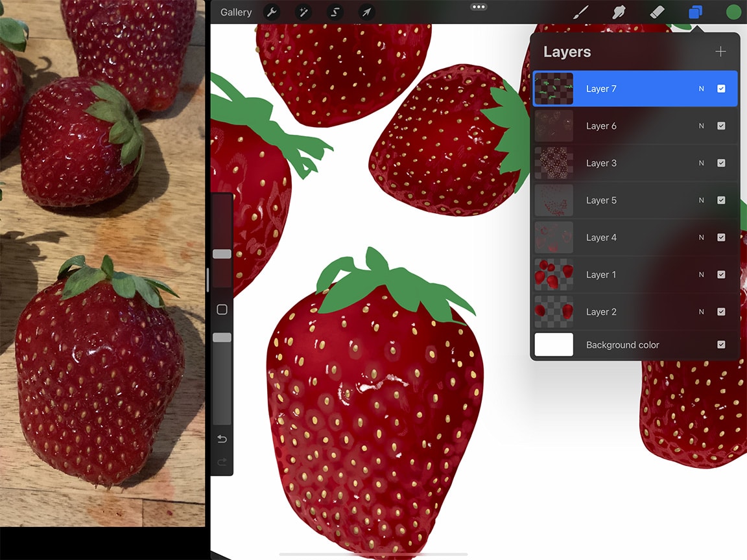The image size is (747, 560).
Task: Select the Brush tool
Action: [x=580, y=11]
